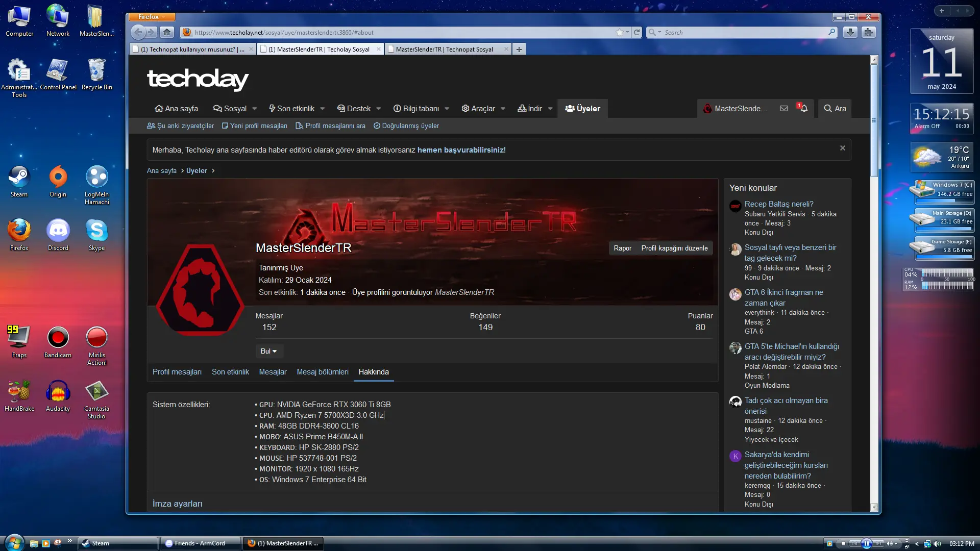
Task: Click the Techolay logo
Action: (198, 79)
